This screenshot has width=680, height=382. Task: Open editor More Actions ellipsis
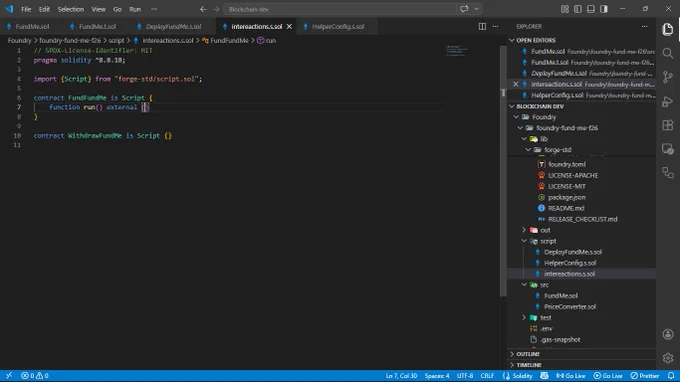pyautogui.click(x=495, y=26)
